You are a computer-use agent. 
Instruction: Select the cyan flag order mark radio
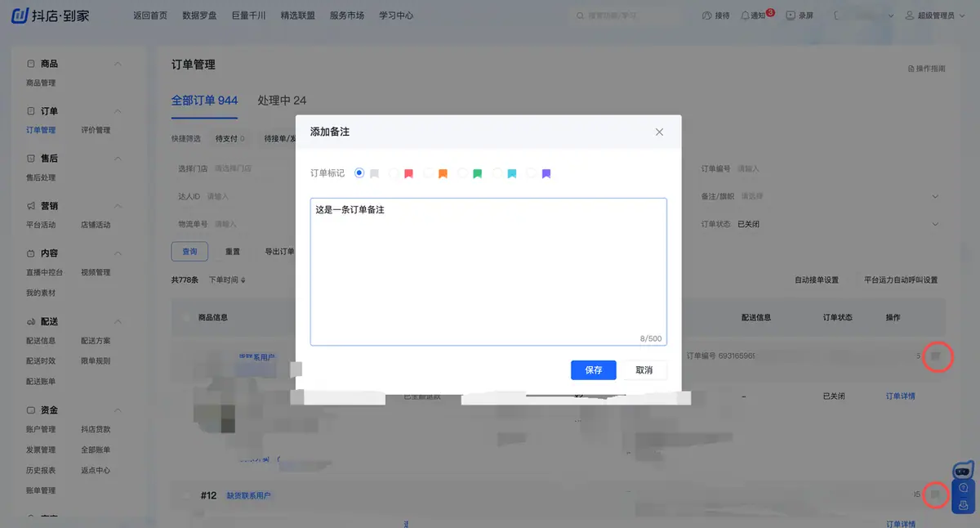coord(497,173)
